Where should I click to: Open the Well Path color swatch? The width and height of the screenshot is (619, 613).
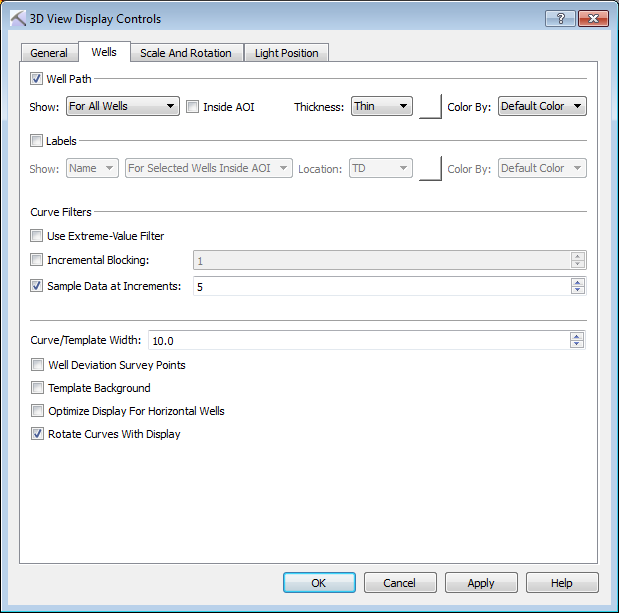[x=430, y=106]
